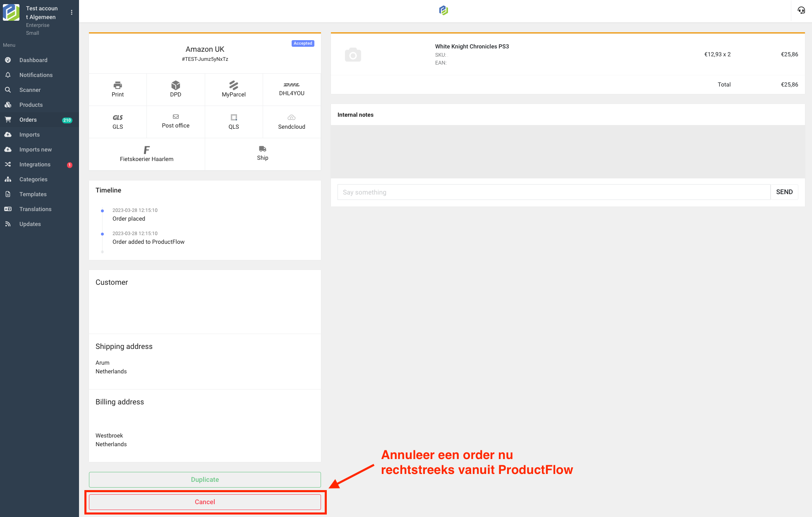Select Post office envelope icon
Image resolution: width=812 pixels, height=517 pixels.
[175, 117]
